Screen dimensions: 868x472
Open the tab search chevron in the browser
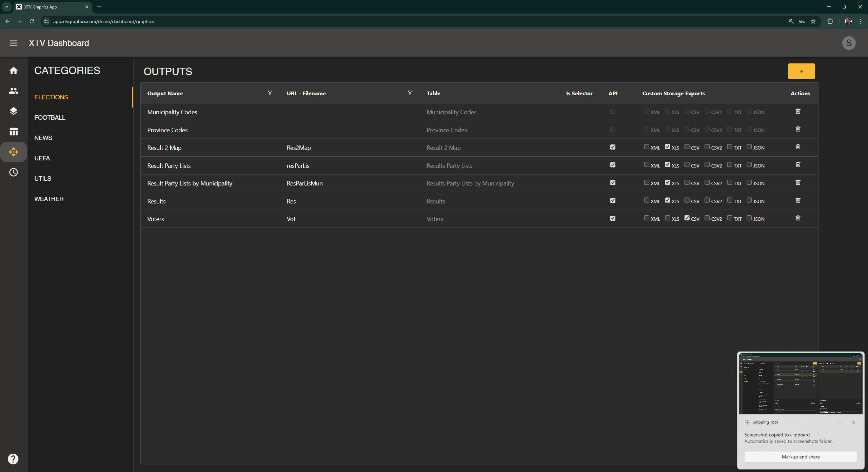pos(6,7)
